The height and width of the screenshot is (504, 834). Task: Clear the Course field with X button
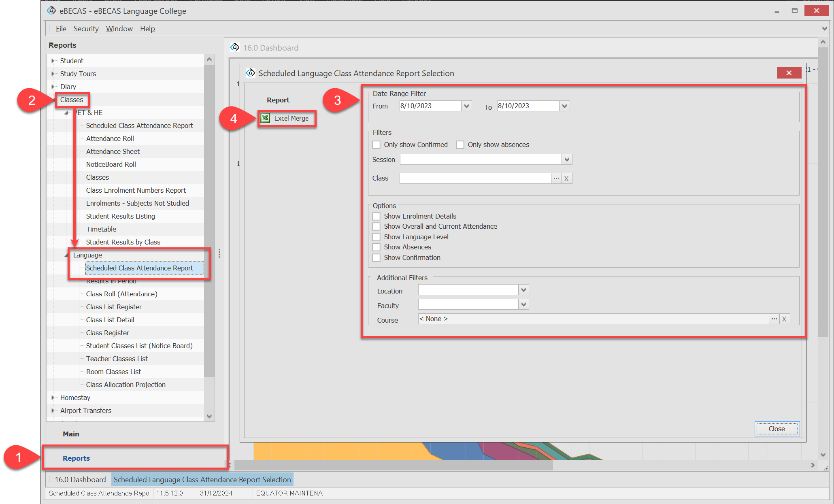click(x=784, y=319)
